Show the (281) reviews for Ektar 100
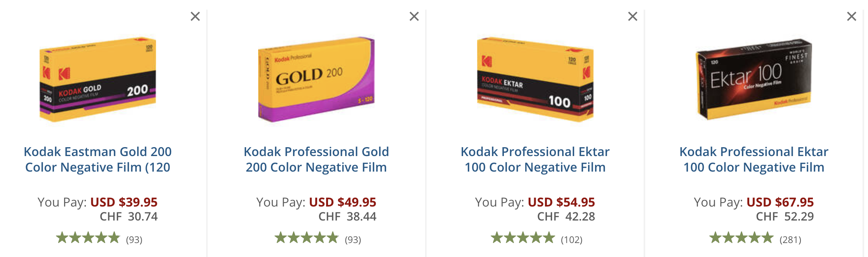The height and width of the screenshot is (257, 868). (x=790, y=240)
